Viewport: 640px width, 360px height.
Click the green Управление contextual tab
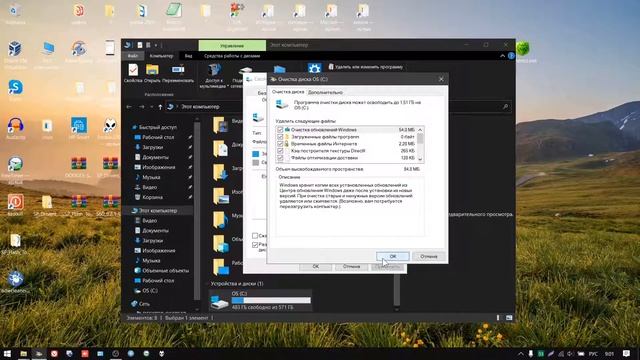(x=232, y=45)
